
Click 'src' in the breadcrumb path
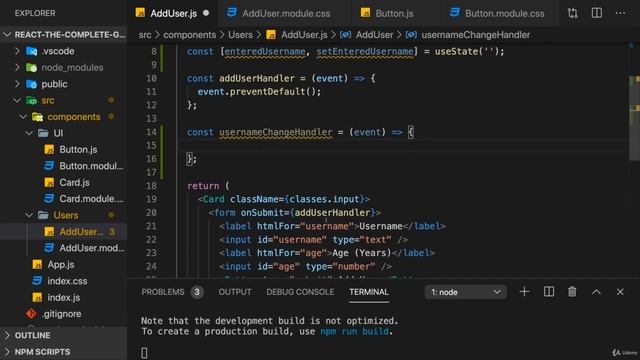click(x=145, y=35)
